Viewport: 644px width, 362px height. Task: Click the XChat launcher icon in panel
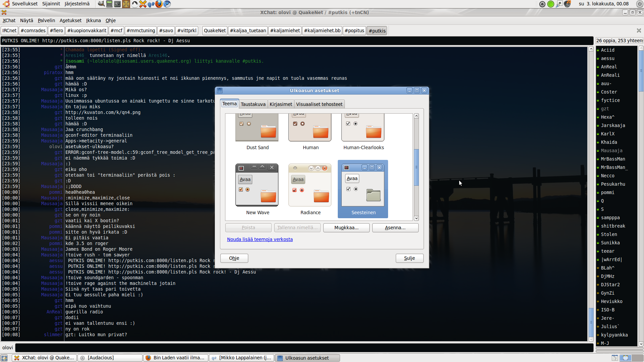pos(143,4)
